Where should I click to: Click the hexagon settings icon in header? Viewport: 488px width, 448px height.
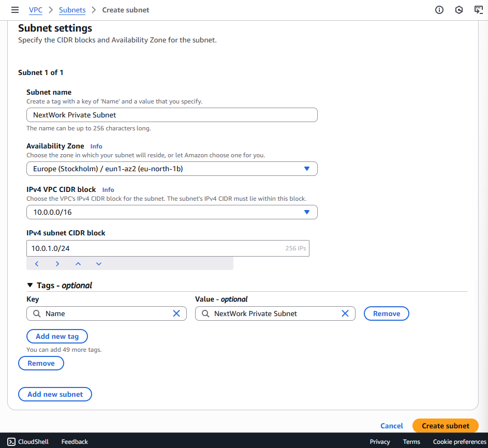(459, 10)
